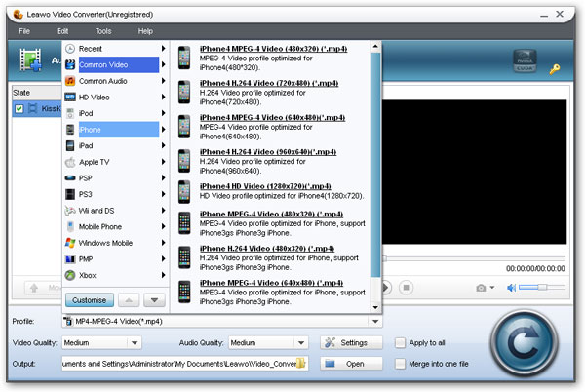This screenshot has height=392, width=585.
Task: Click the NVIDIA CUDA acceleration icon
Action: coord(525,60)
